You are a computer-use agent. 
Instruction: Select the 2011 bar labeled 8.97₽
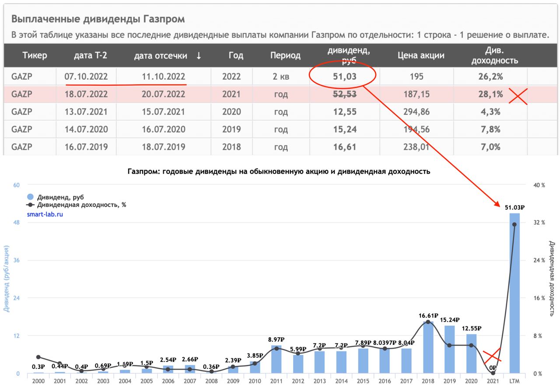pyautogui.click(x=276, y=359)
